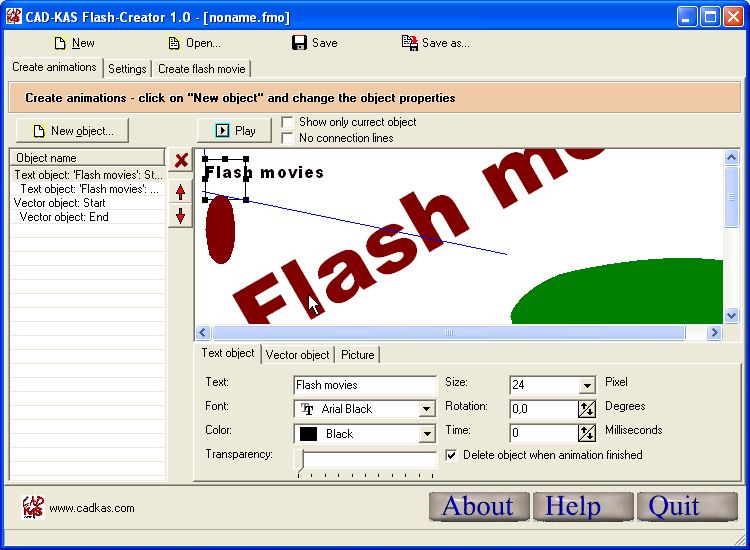Click the vertical scrollbar down arrow
750x550 pixels.
pos(731,315)
